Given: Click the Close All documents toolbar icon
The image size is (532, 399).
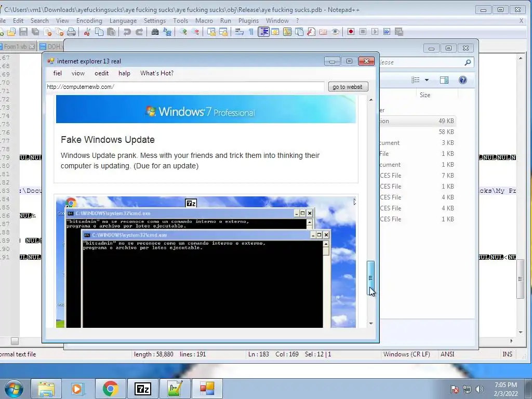Looking at the screenshot, I should click(59, 32).
